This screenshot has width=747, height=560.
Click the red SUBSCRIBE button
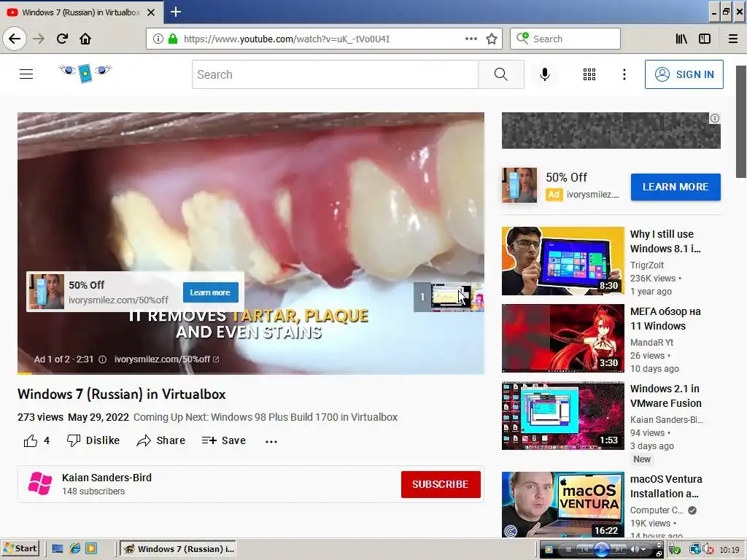pos(441,484)
